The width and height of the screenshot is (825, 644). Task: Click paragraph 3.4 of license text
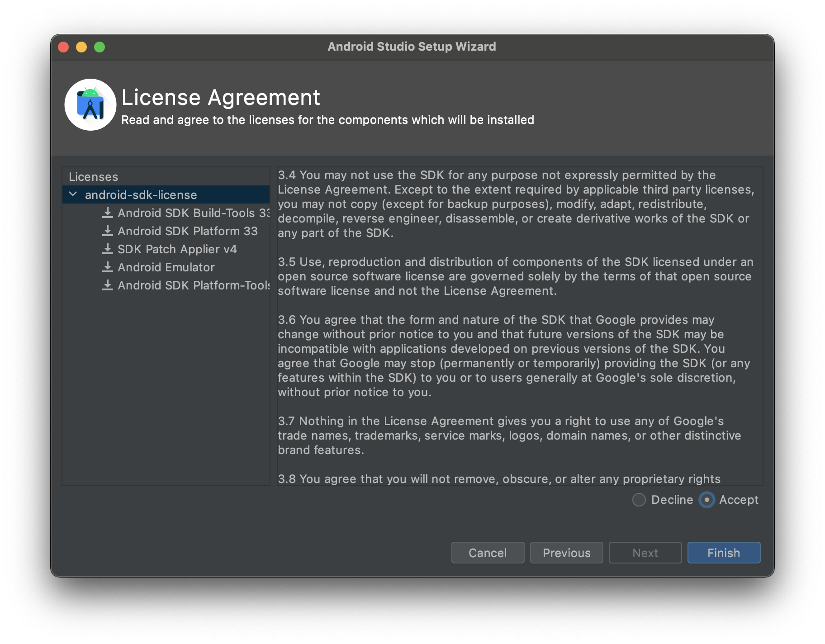pos(516,204)
